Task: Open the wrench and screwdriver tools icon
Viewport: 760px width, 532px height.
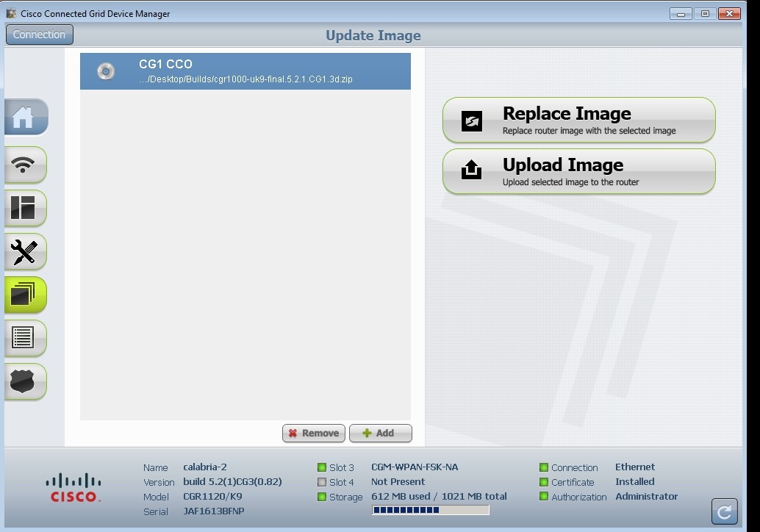Action: (26, 251)
